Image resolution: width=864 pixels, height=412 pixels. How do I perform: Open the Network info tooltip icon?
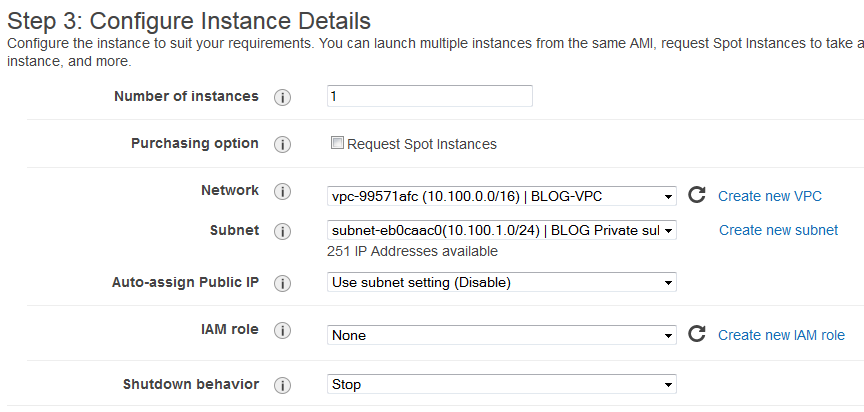282,192
